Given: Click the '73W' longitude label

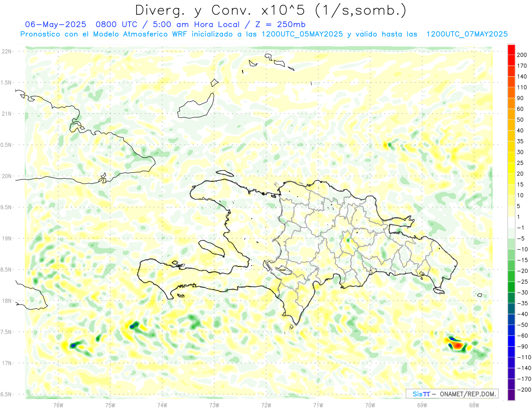Looking at the screenshot, I should click(214, 405).
